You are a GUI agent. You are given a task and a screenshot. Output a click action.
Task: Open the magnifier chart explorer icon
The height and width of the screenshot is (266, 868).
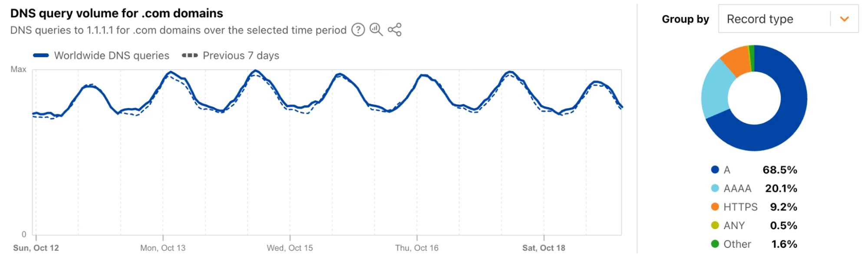[x=376, y=30]
